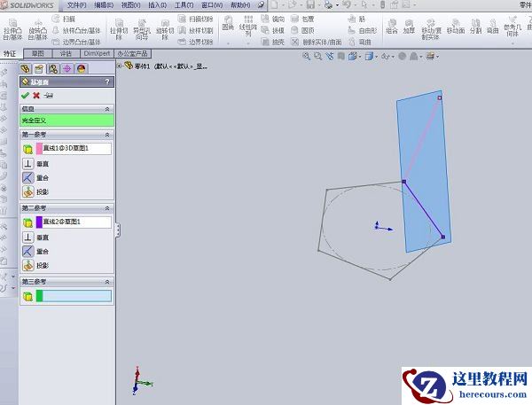Cancel the plane with red X
Viewport: 532px width, 405px height.
pyautogui.click(x=36, y=95)
